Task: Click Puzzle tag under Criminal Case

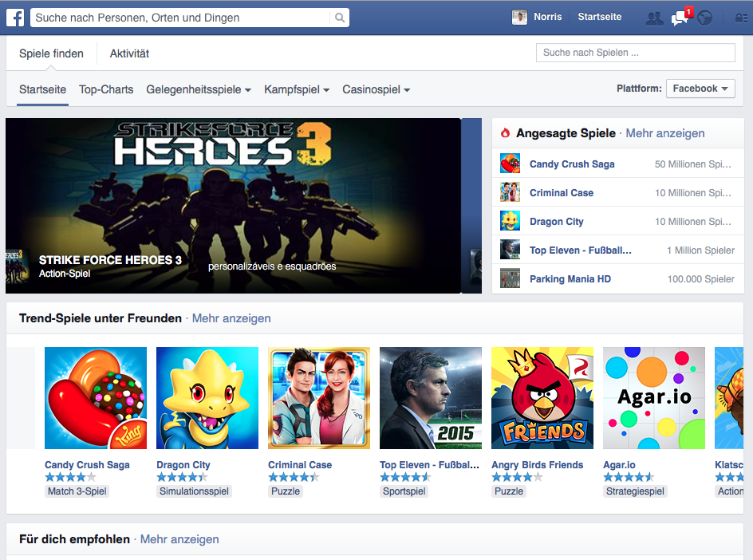Action: click(286, 491)
